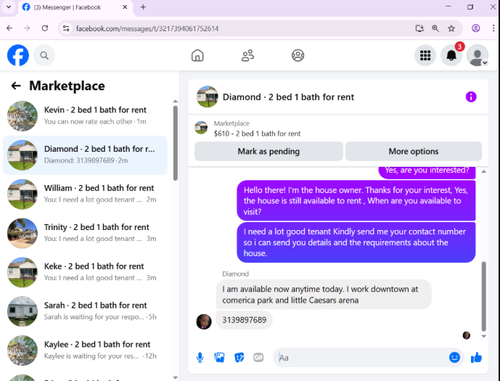Click the 'I need a lot good tenant' sent message
This screenshot has height=381, width=500.
tap(356, 242)
